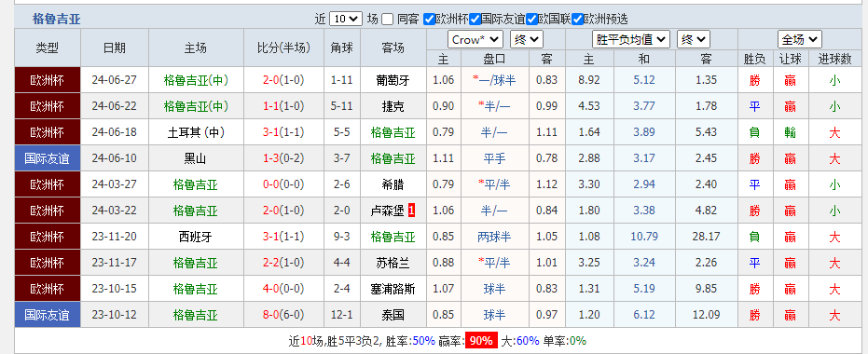868x354 pixels.
Task: Tick the 同客 checkbox
Action: click(x=388, y=20)
